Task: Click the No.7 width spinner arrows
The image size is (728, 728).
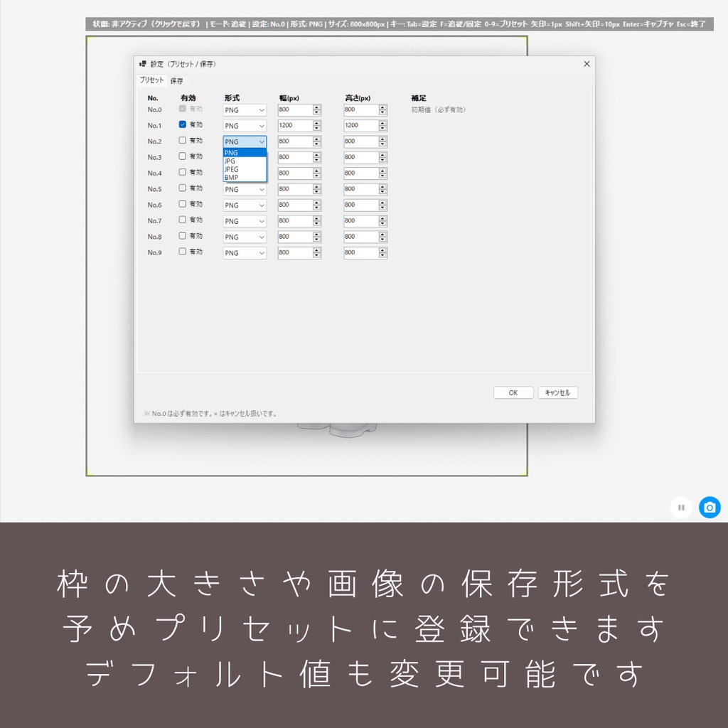Action: coord(316,220)
